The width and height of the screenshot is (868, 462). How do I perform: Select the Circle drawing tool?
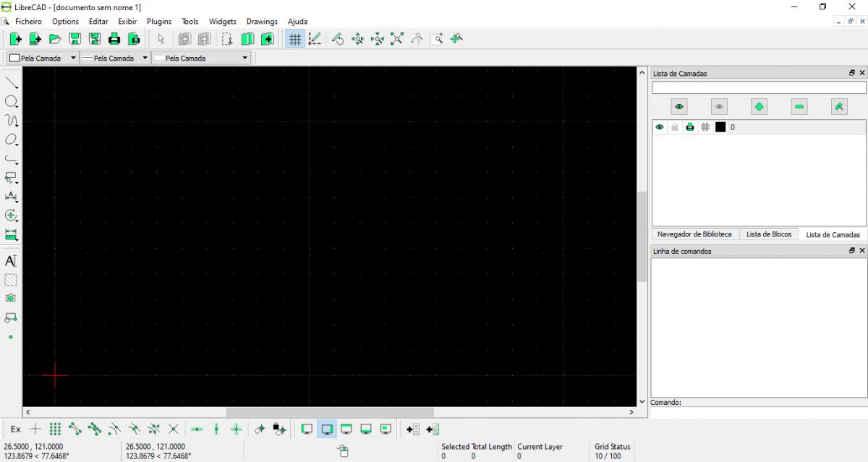click(x=11, y=102)
